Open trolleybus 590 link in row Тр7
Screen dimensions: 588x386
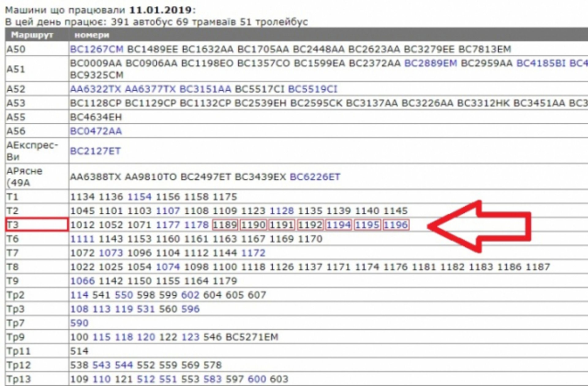click(79, 323)
